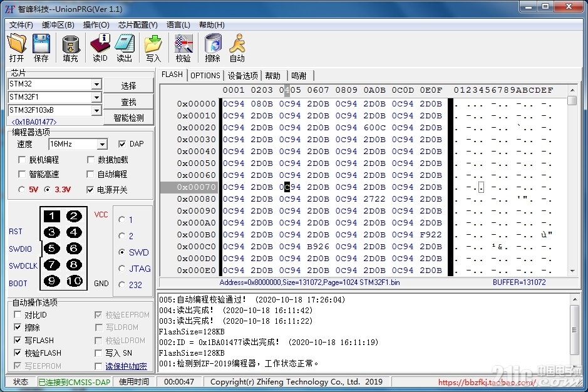
Task: Expand the STM32F1 series dropdown
Action: pyautogui.click(x=96, y=97)
